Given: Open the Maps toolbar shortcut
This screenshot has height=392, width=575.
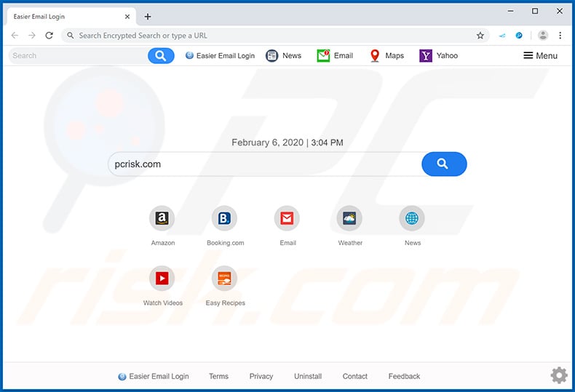Looking at the screenshot, I should (x=386, y=56).
